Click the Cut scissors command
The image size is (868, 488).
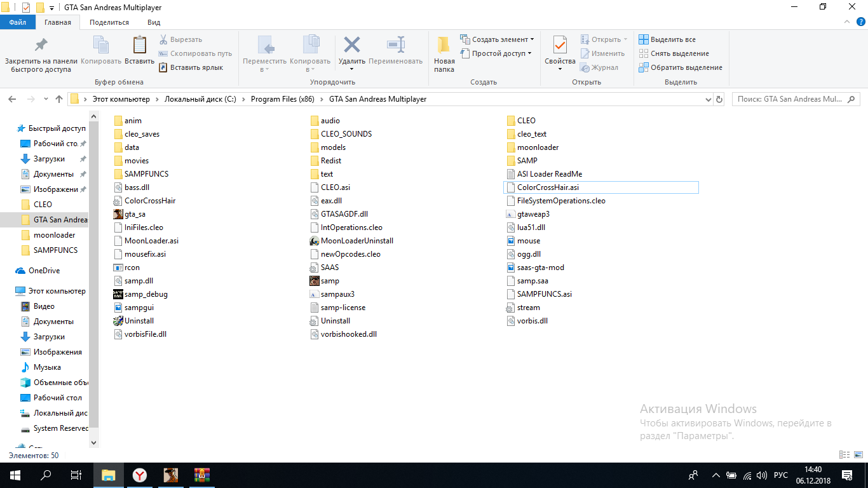pos(180,39)
